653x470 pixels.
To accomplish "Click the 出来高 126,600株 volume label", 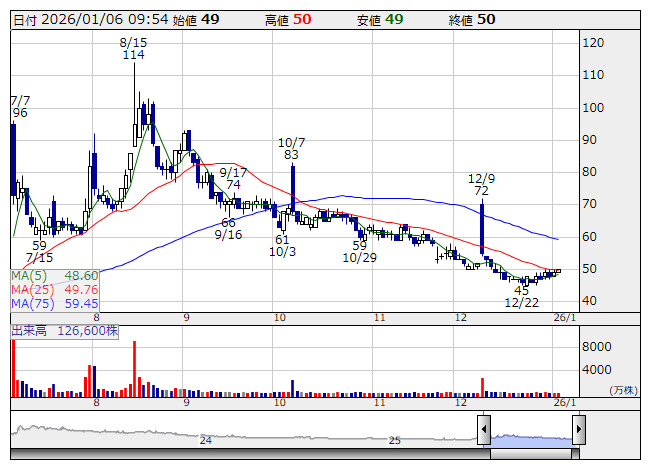I will point(65,329).
